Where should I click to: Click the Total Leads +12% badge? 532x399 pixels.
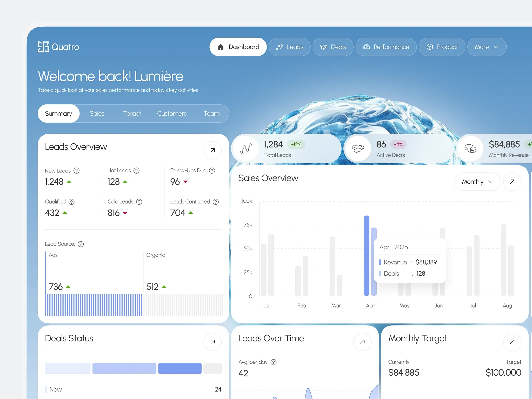(x=296, y=144)
